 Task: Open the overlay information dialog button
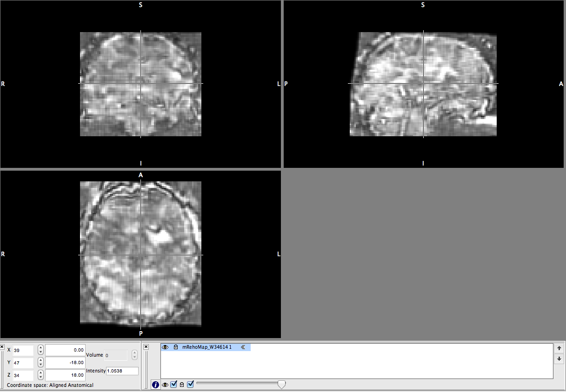click(x=155, y=385)
